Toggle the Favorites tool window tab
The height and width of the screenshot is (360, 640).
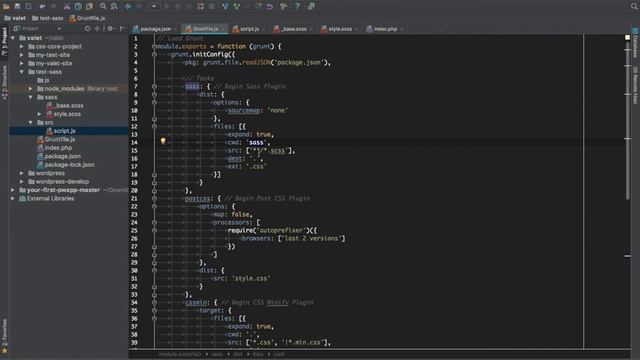[x=4, y=336]
